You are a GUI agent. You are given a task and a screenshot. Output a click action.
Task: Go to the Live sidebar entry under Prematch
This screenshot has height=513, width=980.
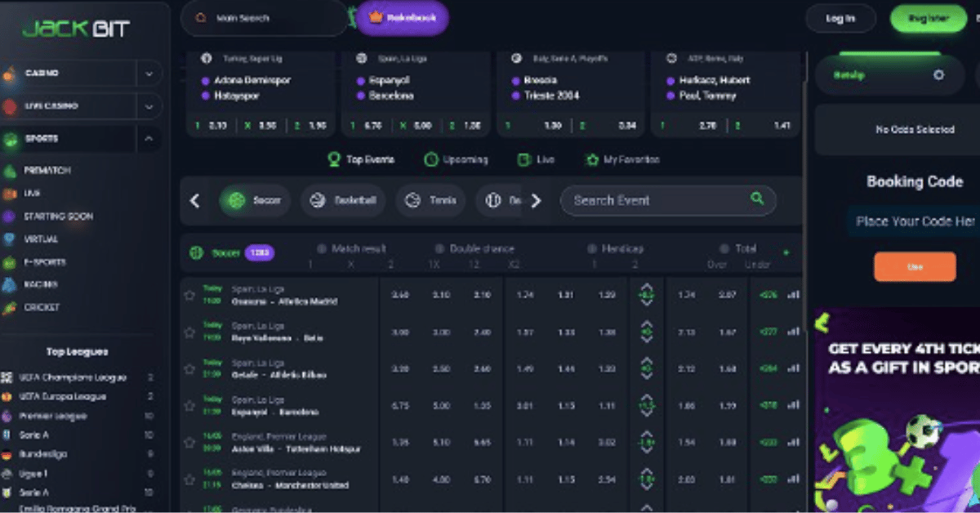[32, 194]
